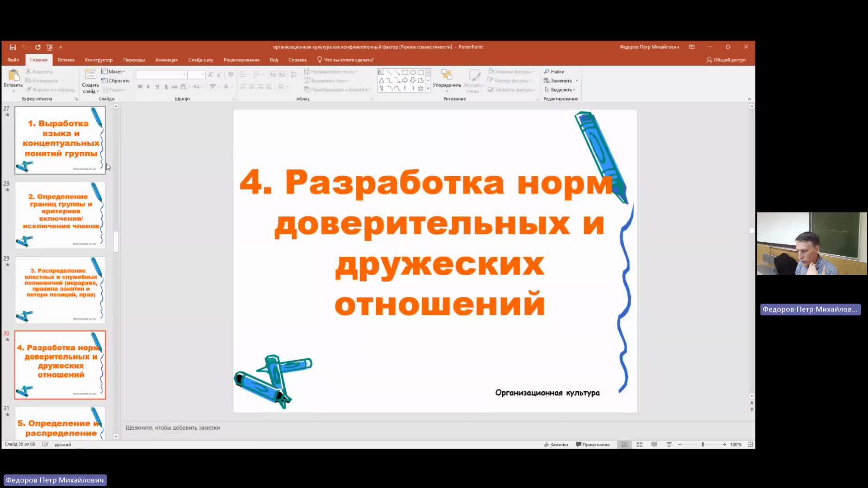Open the Выделить select dropdown

click(x=560, y=89)
